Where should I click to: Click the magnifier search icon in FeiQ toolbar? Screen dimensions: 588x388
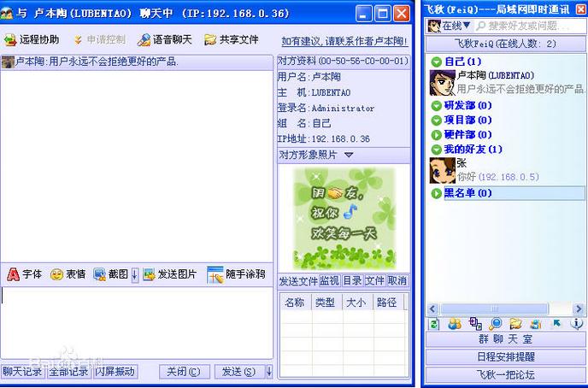[x=496, y=323]
